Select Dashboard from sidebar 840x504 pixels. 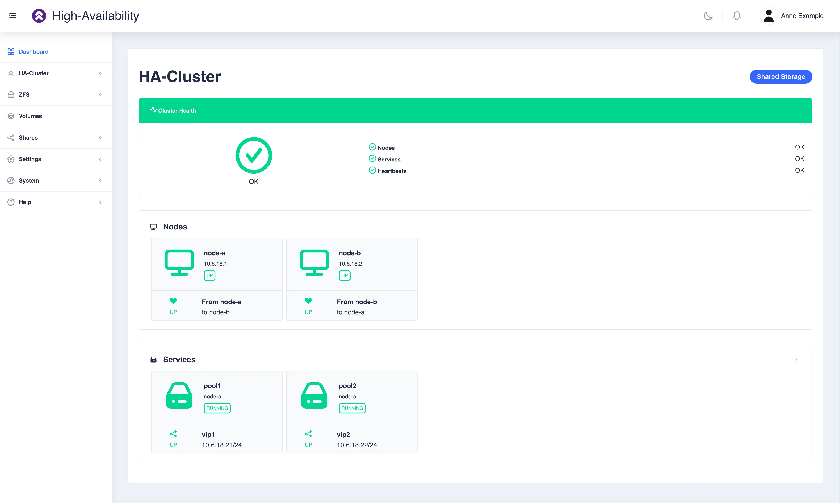pyautogui.click(x=34, y=51)
